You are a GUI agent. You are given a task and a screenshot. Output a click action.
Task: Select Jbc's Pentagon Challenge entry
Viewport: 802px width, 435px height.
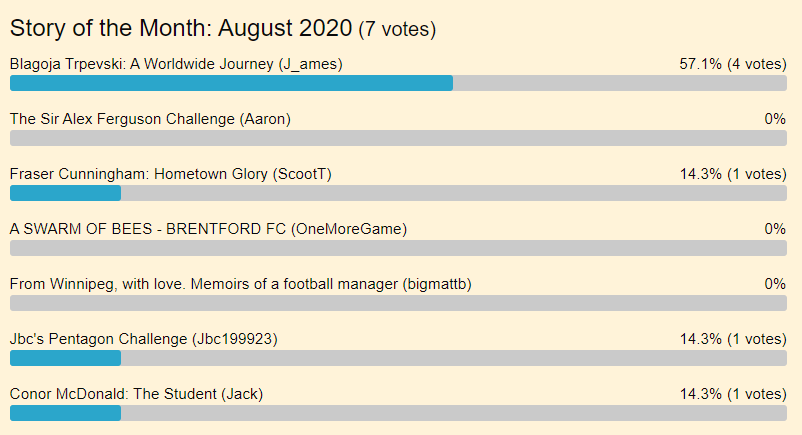point(143,339)
